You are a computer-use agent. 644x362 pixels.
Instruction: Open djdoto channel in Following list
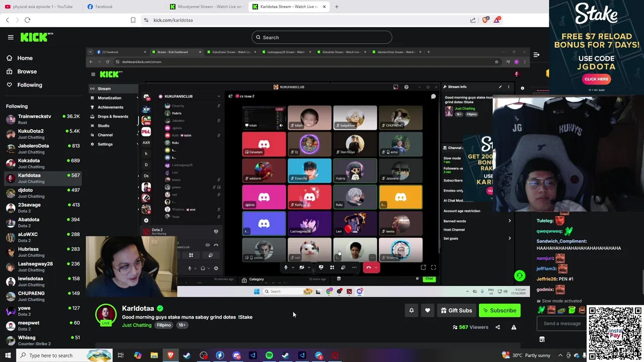pyautogui.click(x=43, y=193)
